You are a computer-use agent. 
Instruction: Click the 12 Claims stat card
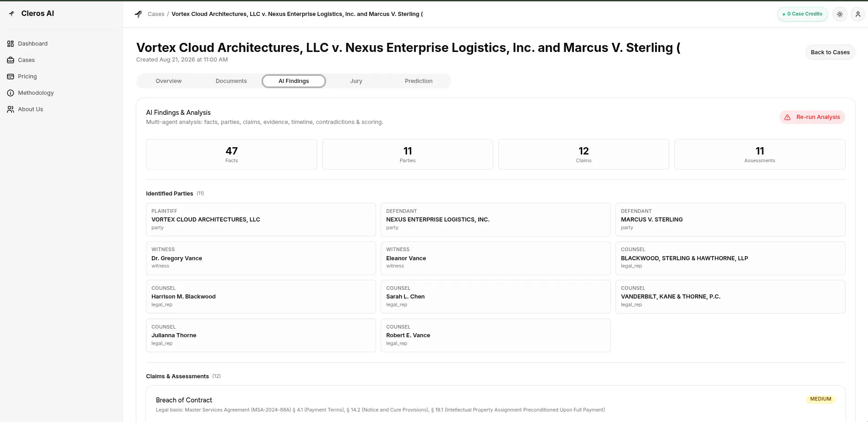[x=584, y=154]
